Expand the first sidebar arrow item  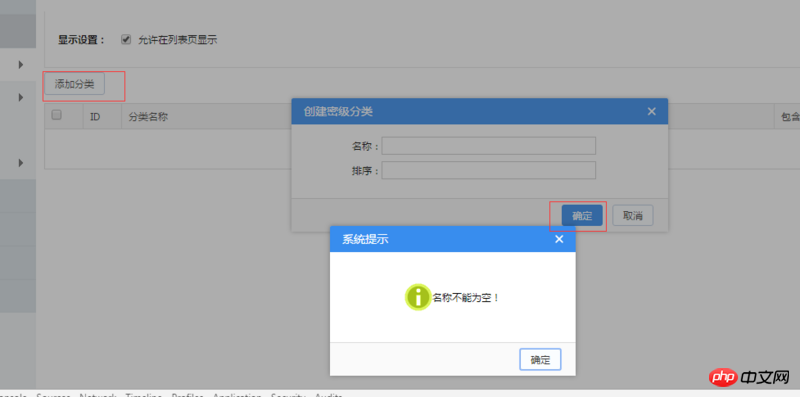pos(21,64)
